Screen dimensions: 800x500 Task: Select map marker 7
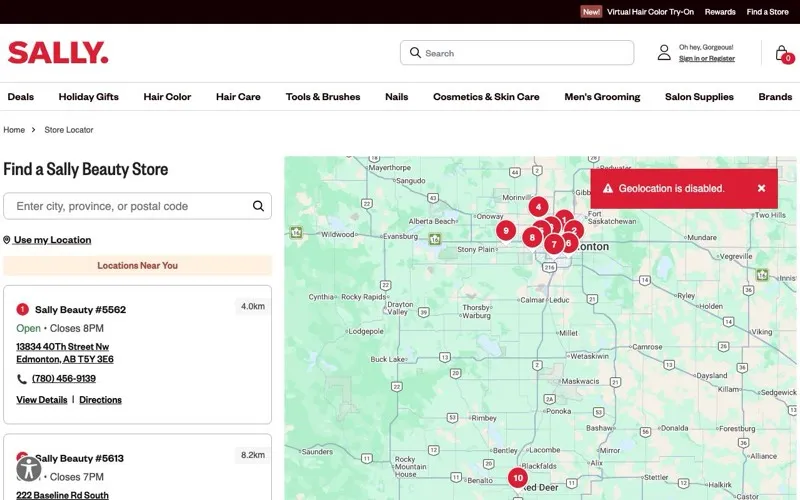[x=554, y=244]
